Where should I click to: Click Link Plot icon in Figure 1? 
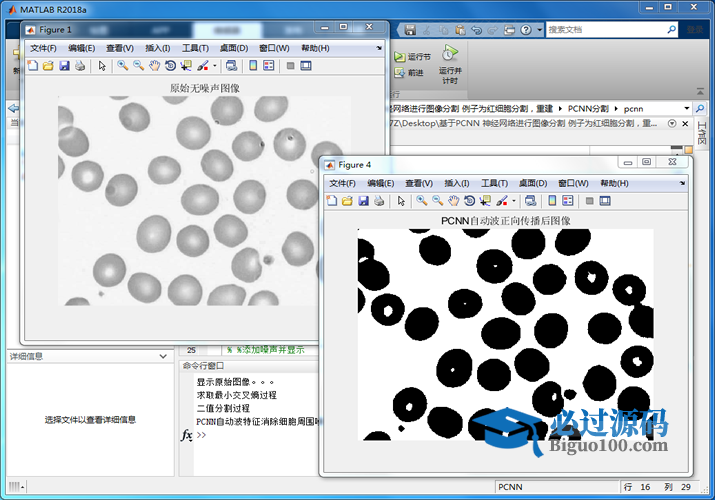pyautogui.click(x=232, y=66)
